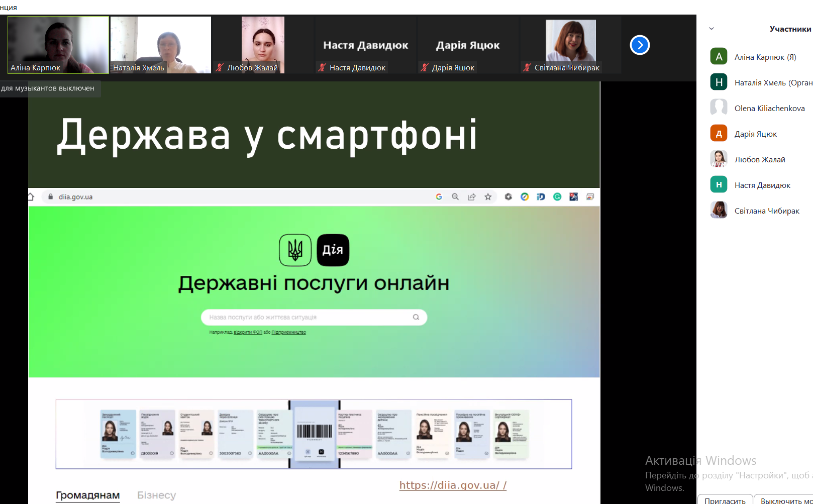The image size is (813, 504).
Task: Open the https://diia.gov.ua/ link
Action: [452, 485]
